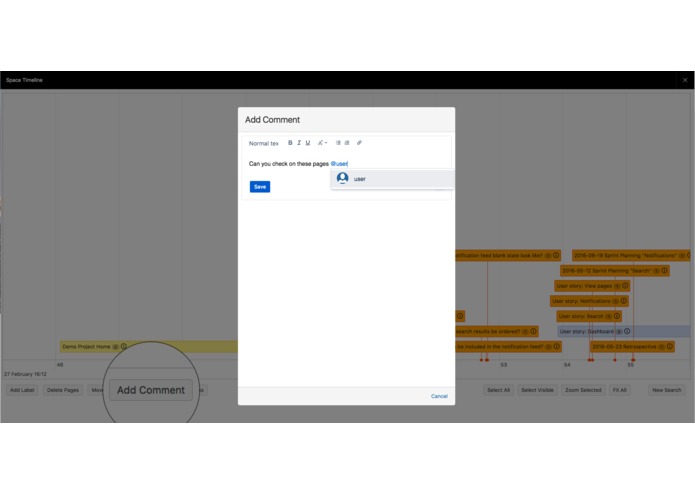The image size is (695, 494).
Task: Open info icon for Demo Project Home
Action: pos(124,346)
